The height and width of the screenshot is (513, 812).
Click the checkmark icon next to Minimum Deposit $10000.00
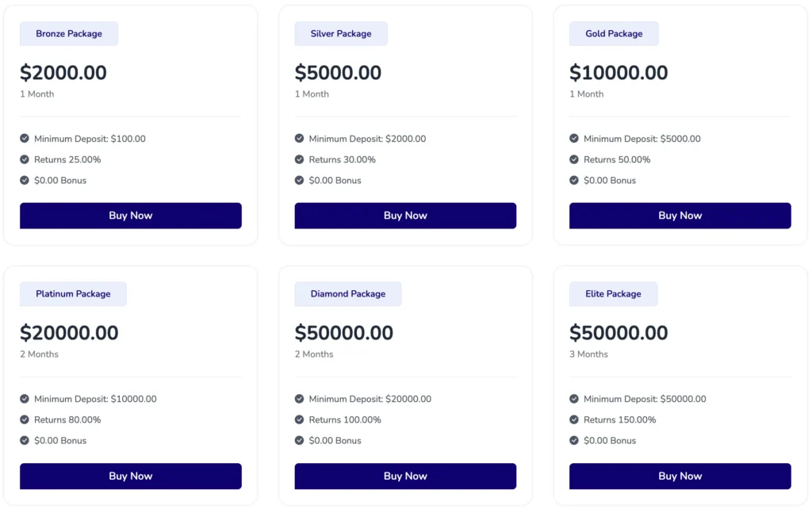25,399
